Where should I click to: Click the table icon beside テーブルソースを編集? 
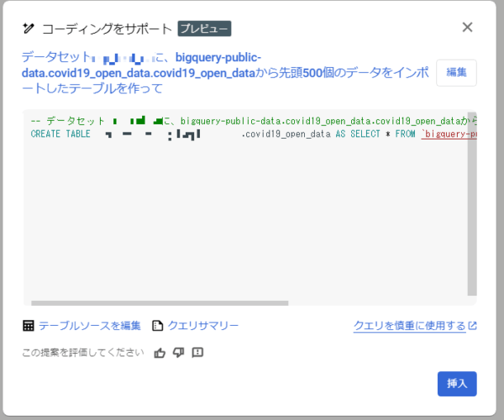pyautogui.click(x=29, y=326)
